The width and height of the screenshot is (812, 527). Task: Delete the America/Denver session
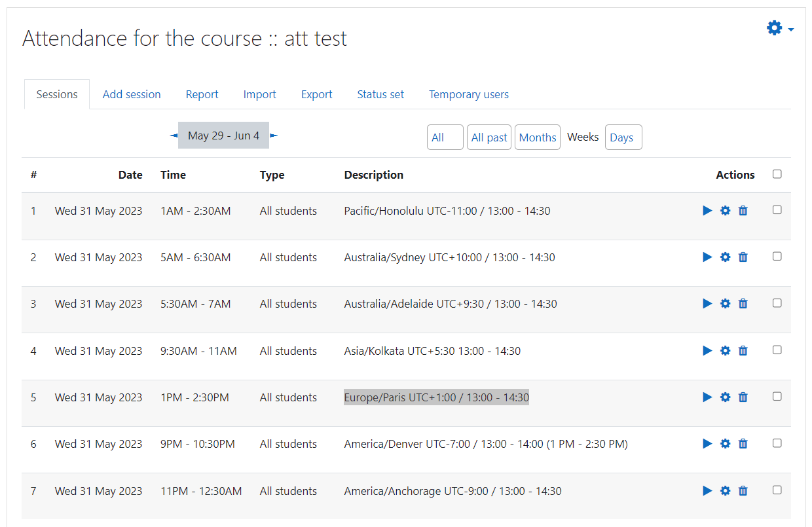point(743,443)
